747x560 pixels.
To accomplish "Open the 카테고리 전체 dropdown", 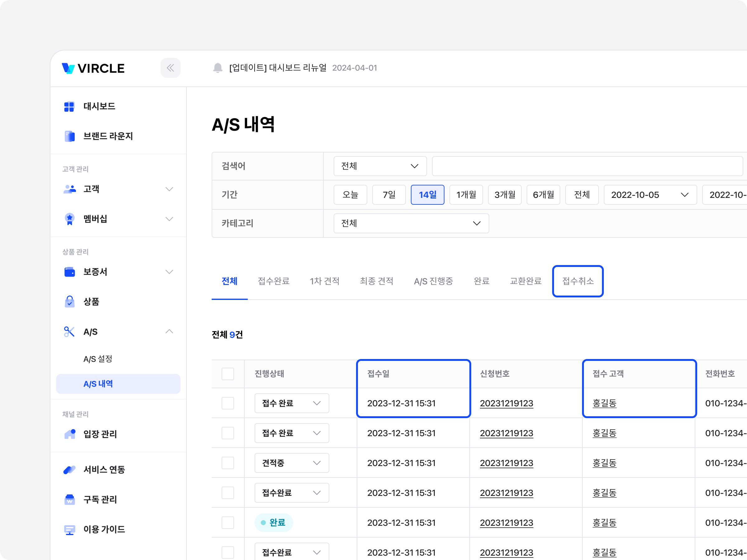I will [x=411, y=223].
